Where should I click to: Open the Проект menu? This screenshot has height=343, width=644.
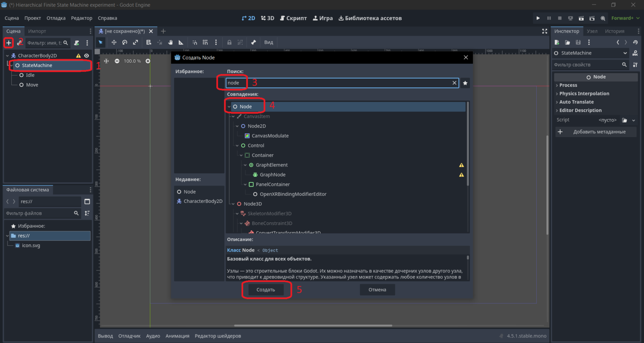pyautogui.click(x=33, y=18)
